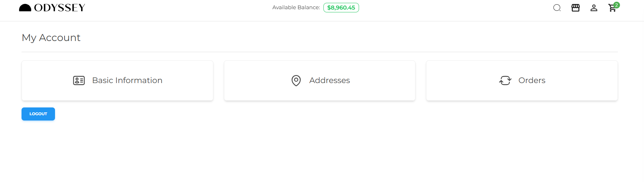
Task: Open the Basic Information card
Action: (x=117, y=92)
